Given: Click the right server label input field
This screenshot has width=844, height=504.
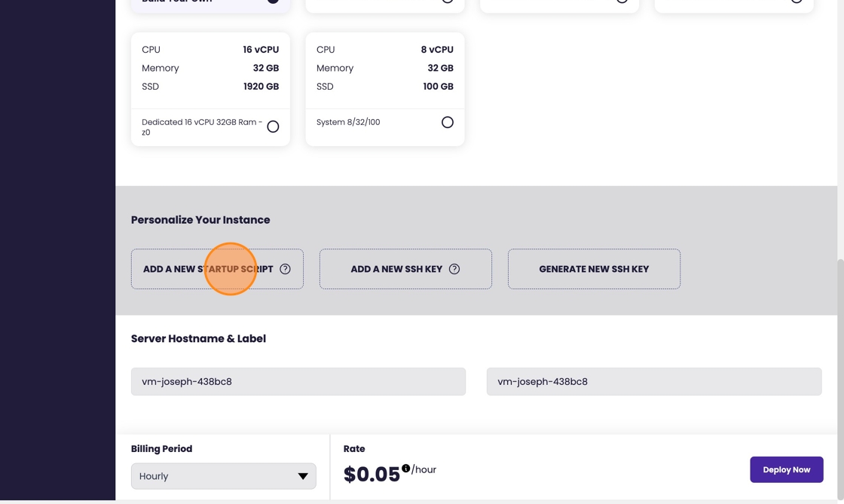Looking at the screenshot, I should pyautogui.click(x=653, y=381).
